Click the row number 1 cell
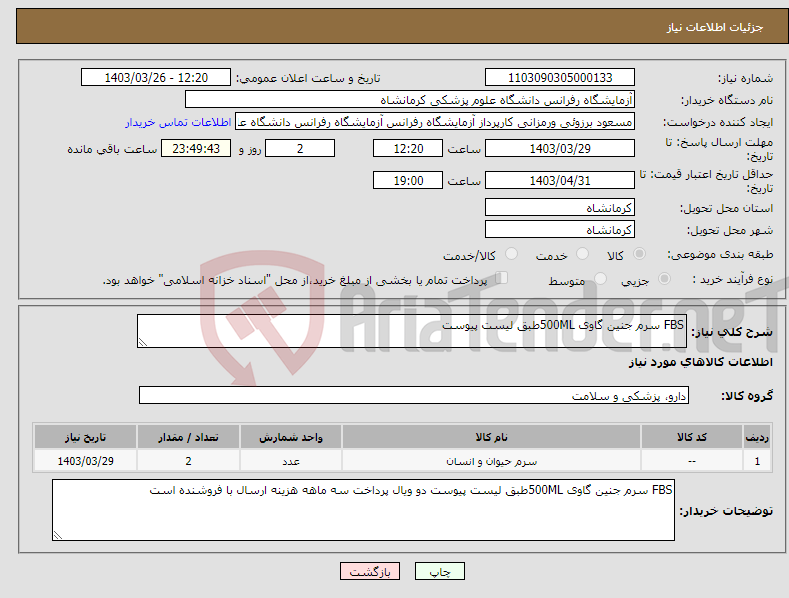 (757, 461)
